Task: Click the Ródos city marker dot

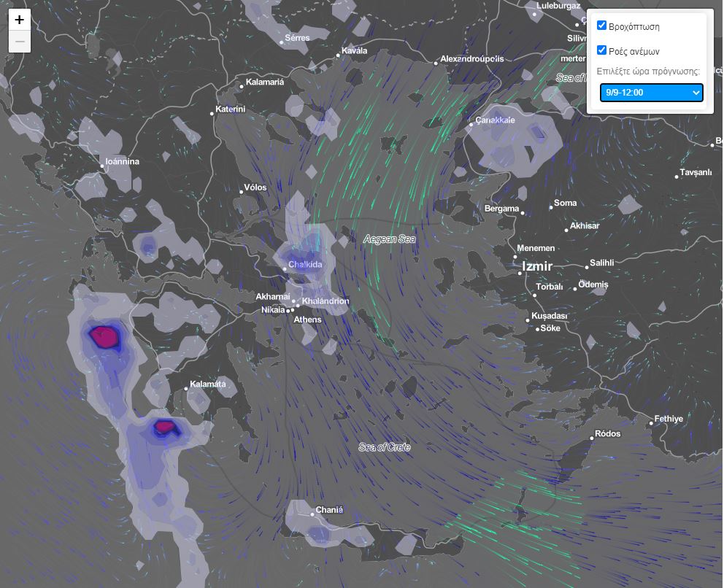Action: [x=592, y=438]
